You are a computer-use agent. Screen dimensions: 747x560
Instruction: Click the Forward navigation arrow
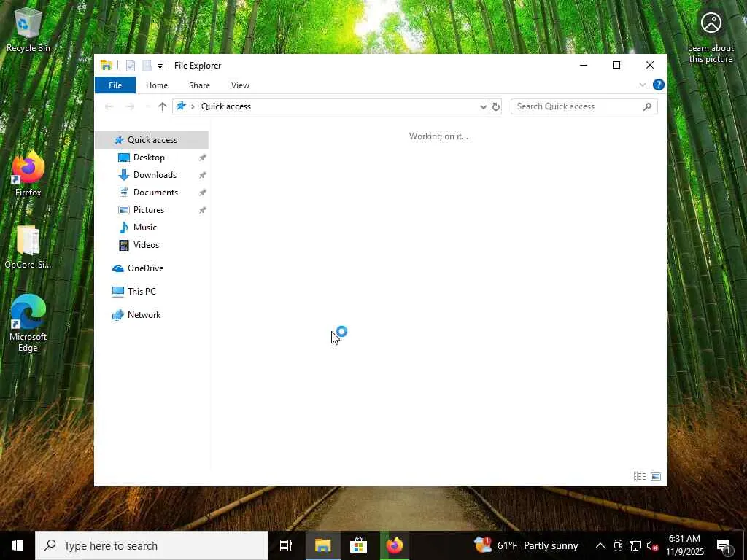(x=130, y=106)
